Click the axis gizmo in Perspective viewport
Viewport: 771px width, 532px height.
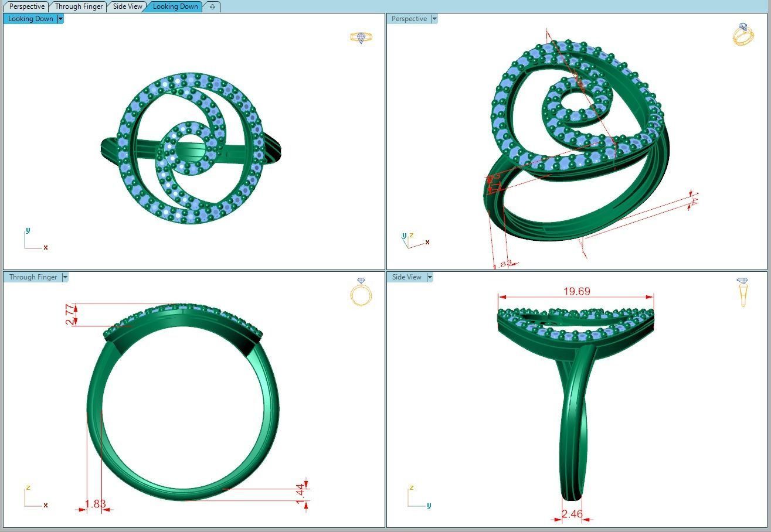416,240
